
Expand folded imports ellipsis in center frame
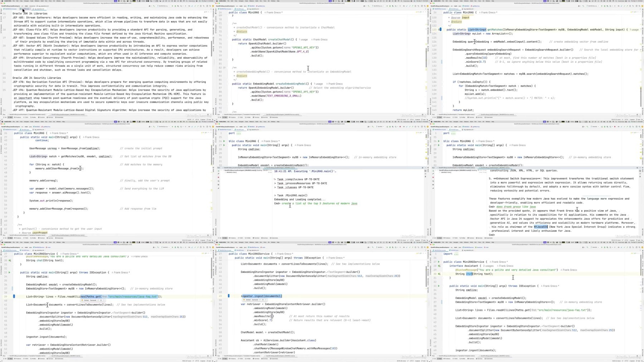(x=238, y=133)
